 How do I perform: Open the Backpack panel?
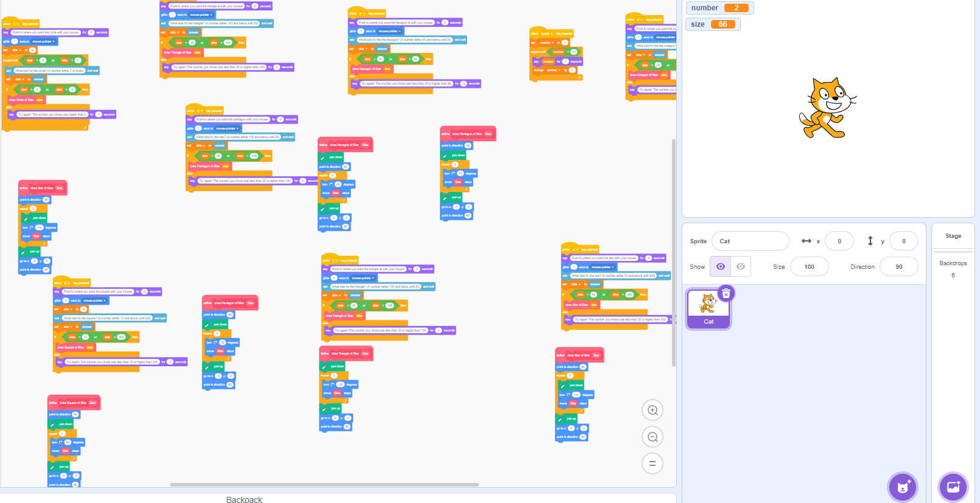coord(244,499)
